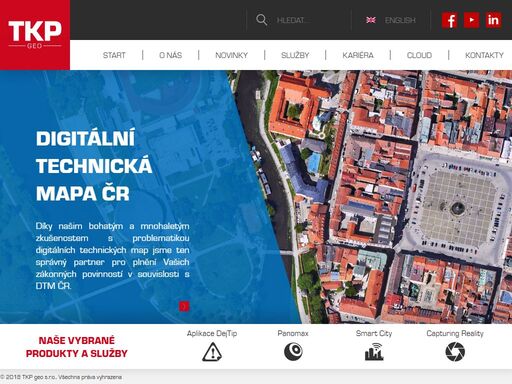Select the red slider indicator square

(184, 306)
